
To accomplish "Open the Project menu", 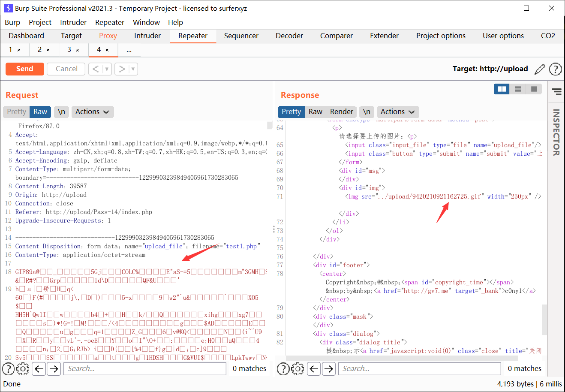I will pos(40,22).
